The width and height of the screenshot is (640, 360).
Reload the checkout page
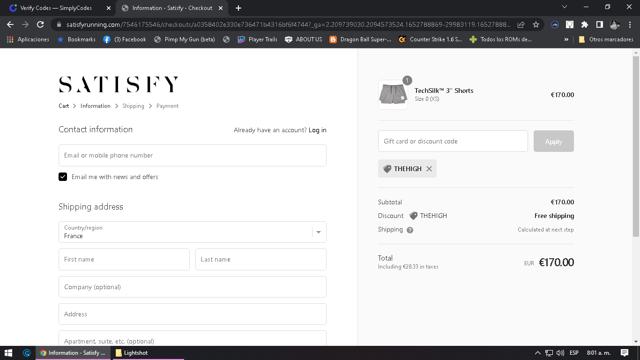coord(40,24)
